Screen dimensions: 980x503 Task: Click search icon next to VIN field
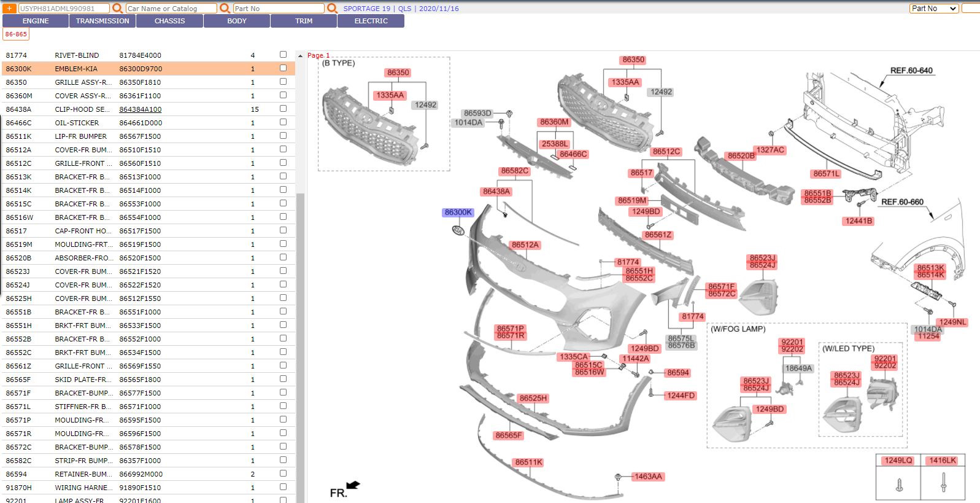[117, 9]
